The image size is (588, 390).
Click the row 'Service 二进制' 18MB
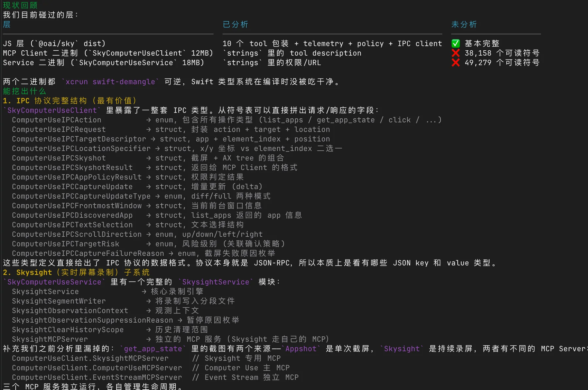[104, 62]
